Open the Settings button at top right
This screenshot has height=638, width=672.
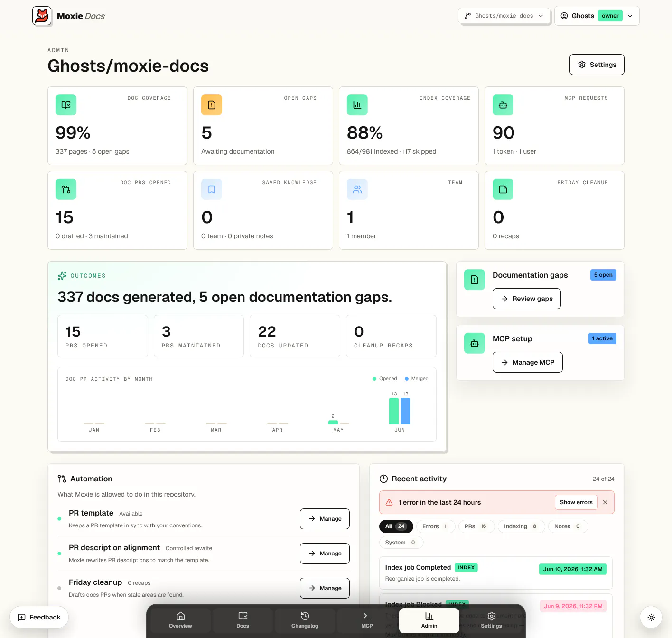click(597, 65)
